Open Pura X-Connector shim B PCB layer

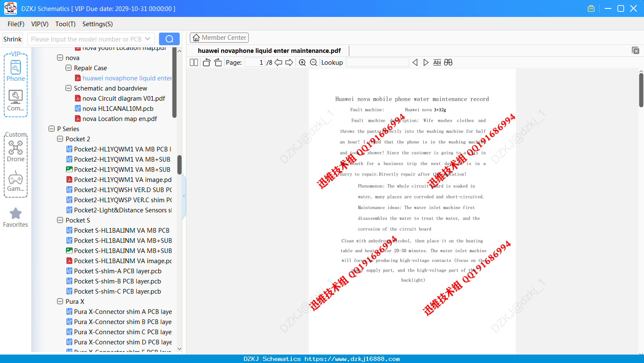119,322
